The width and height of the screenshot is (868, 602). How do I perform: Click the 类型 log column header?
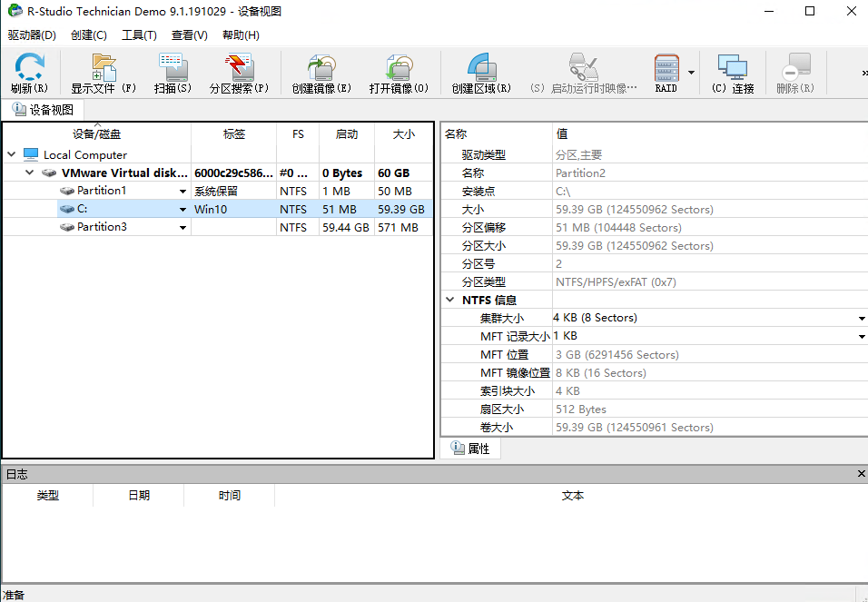47,495
